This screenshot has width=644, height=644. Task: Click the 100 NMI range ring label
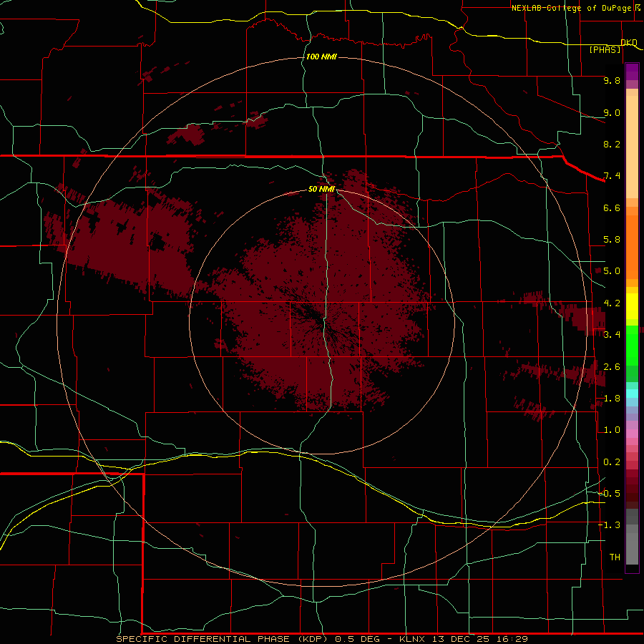321,57
